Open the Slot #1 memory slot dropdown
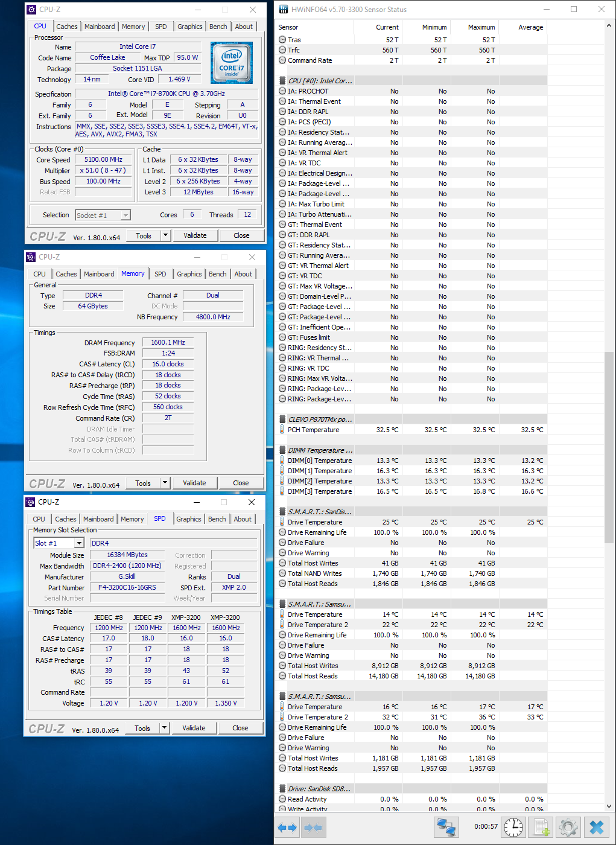 point(78,543)
